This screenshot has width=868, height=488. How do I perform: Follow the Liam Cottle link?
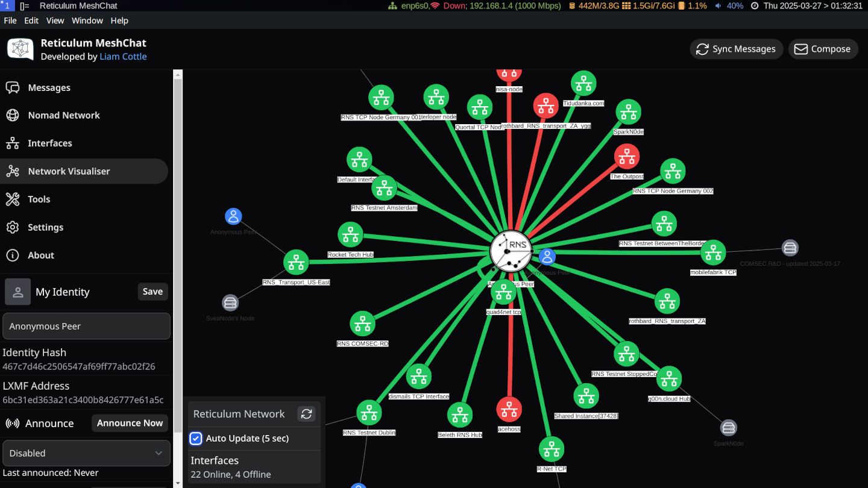[123, 57]
